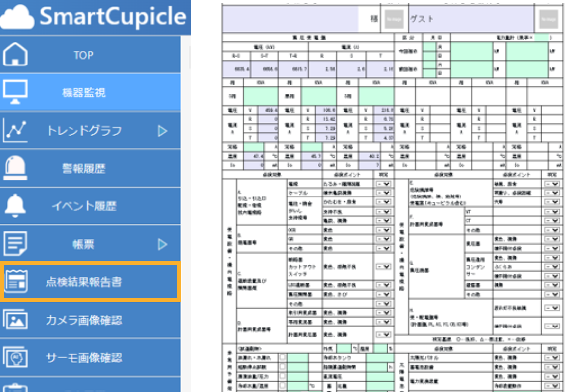Open the カメラ画像確認 picture icon

(15, 320)
